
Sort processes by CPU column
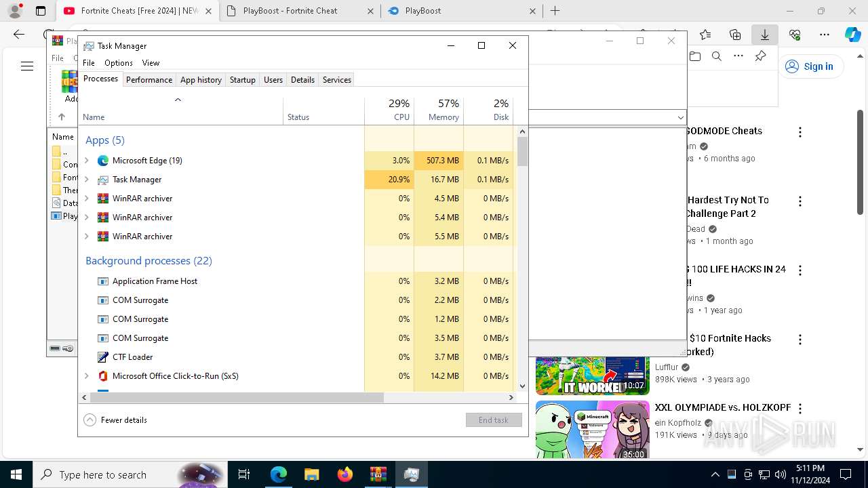pos(389,110)
